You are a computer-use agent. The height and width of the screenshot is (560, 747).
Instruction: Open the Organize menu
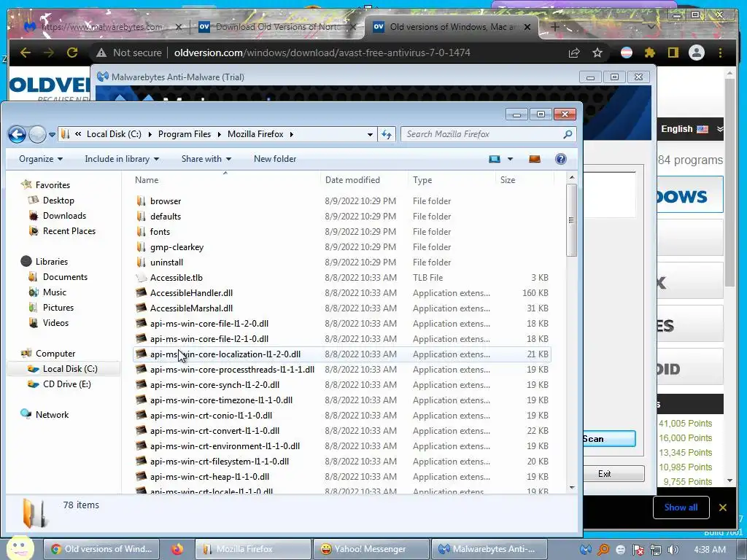pyautogui.click(x=41, y=159)
